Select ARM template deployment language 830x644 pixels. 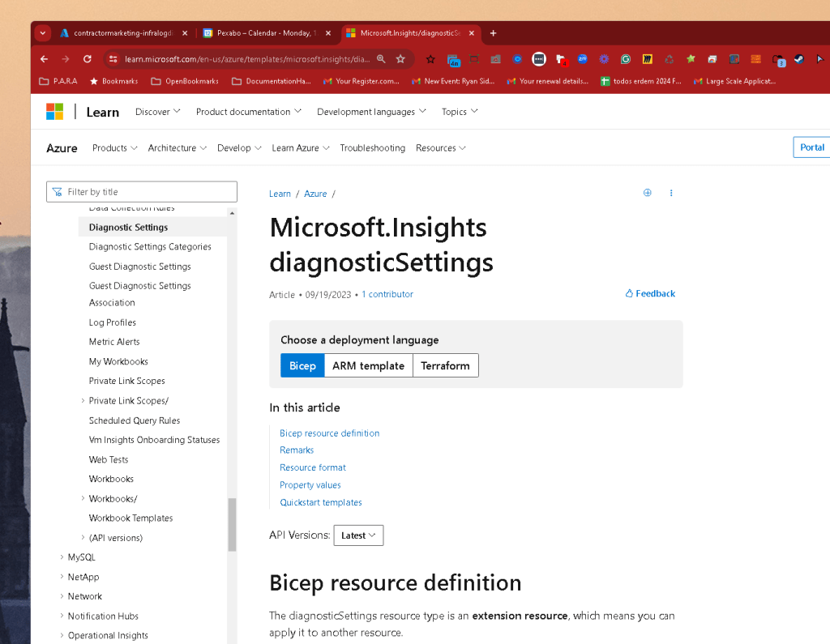point(369,365)
